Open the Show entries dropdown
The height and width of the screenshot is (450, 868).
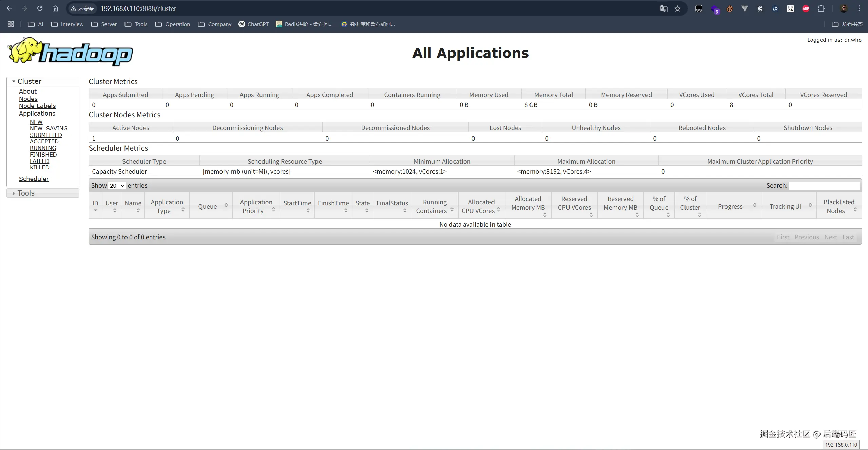click(x=117, y=186)
